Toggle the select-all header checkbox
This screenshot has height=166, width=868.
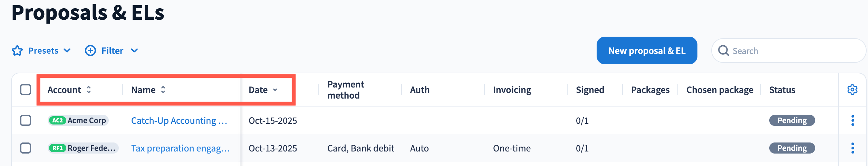26,90
